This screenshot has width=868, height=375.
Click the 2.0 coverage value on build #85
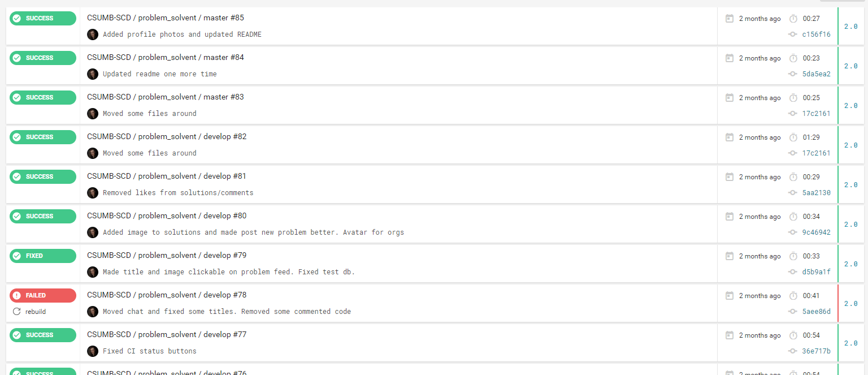point(850,26)
